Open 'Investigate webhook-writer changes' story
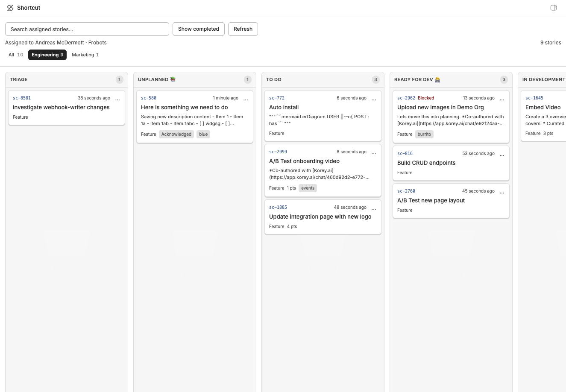Viewport: 566px width, 392px height. point(61,107)
